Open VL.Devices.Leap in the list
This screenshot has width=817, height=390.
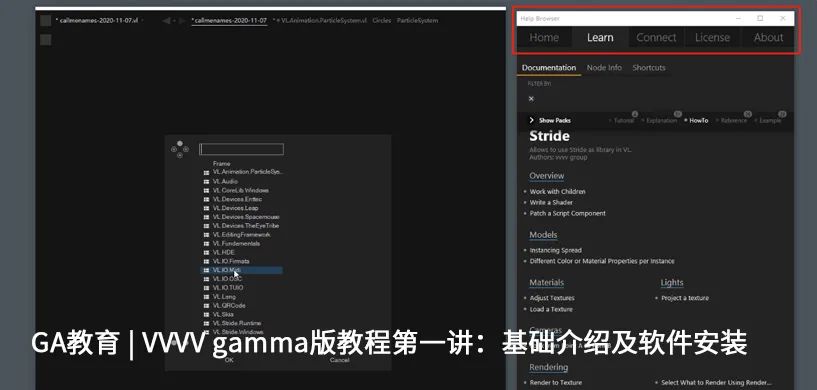pos(242,208)
